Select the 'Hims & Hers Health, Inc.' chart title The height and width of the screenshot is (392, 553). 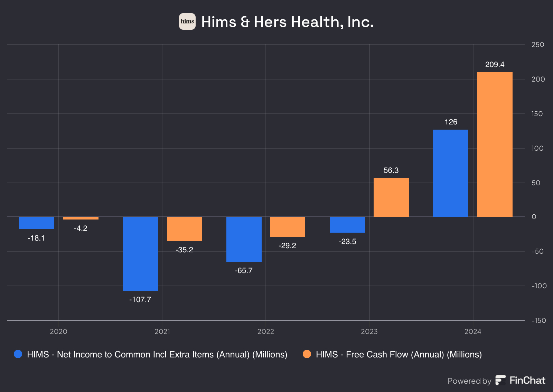288,22
